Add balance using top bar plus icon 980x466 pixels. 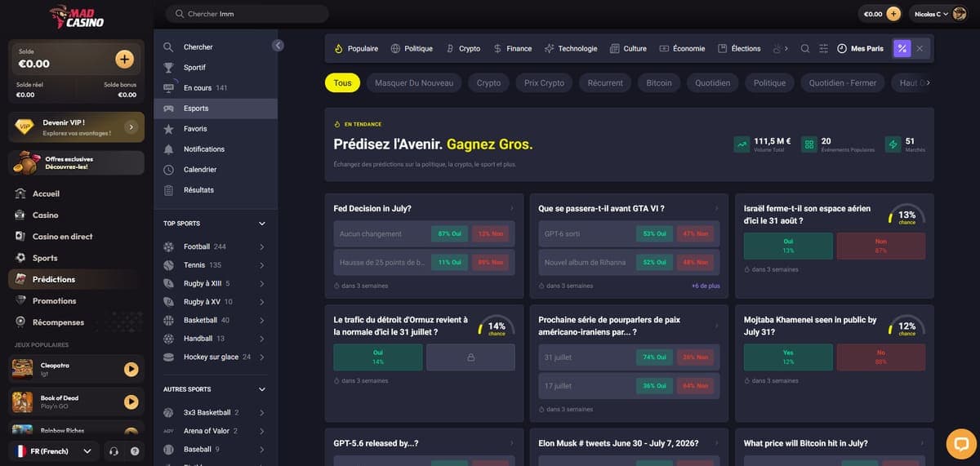tap(893, 14)
